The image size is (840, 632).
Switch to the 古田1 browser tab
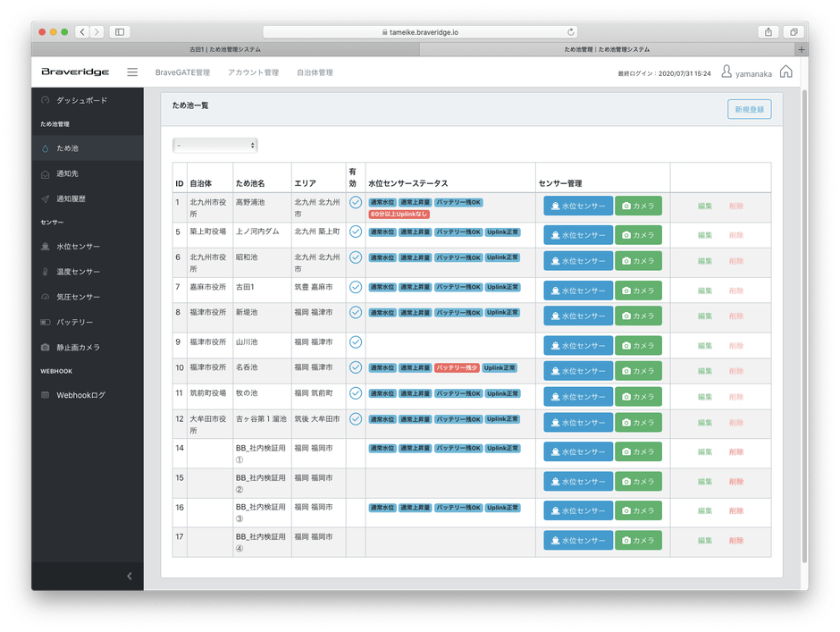tap(223, 50)
